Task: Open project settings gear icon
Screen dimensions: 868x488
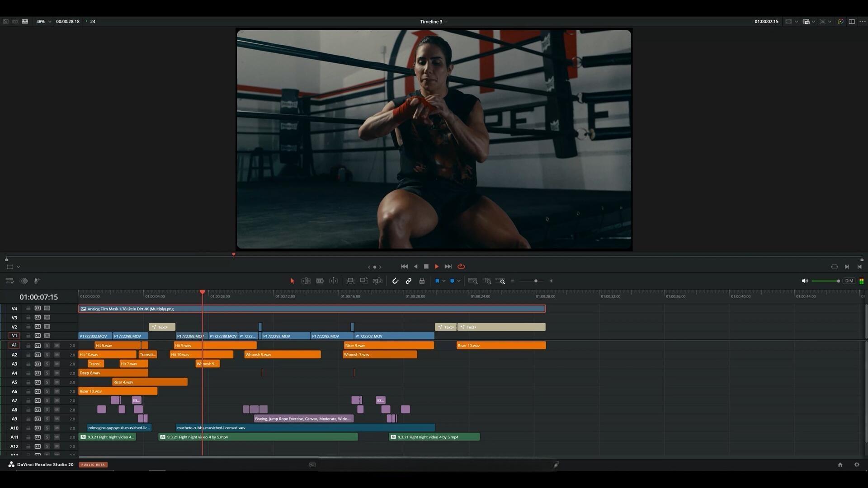Action: [857, 465]
